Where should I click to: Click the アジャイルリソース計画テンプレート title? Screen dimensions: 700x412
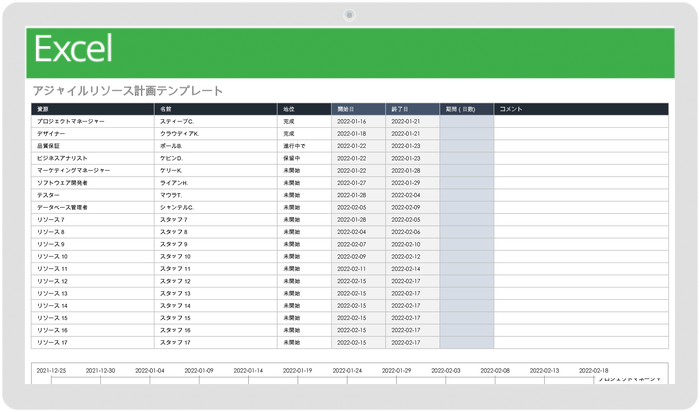[128, 91]
